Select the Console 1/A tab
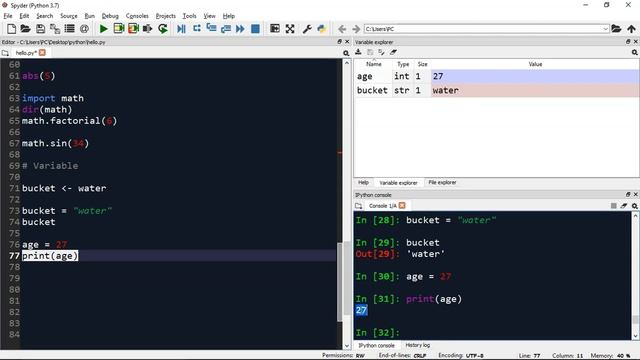Image resolution: width=640 pixels, height=360 pixels. 382,206
